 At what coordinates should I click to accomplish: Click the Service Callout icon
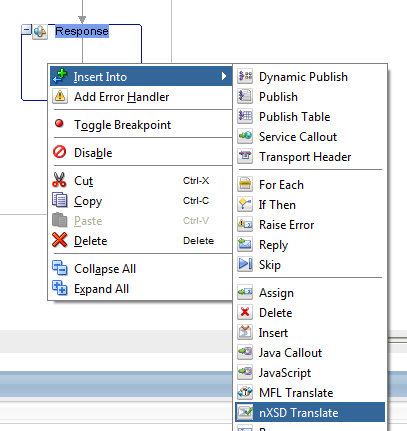click(245, 137)
